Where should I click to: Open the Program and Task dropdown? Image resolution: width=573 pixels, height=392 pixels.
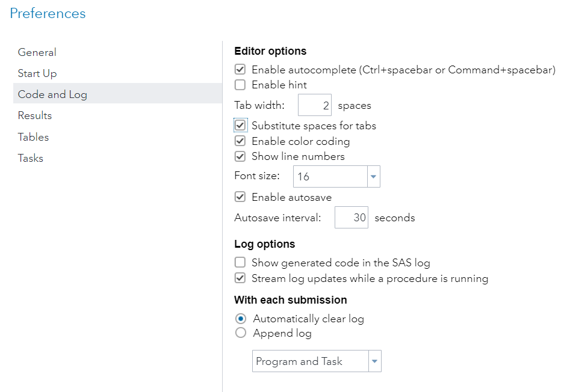click(x=374, y=361)
